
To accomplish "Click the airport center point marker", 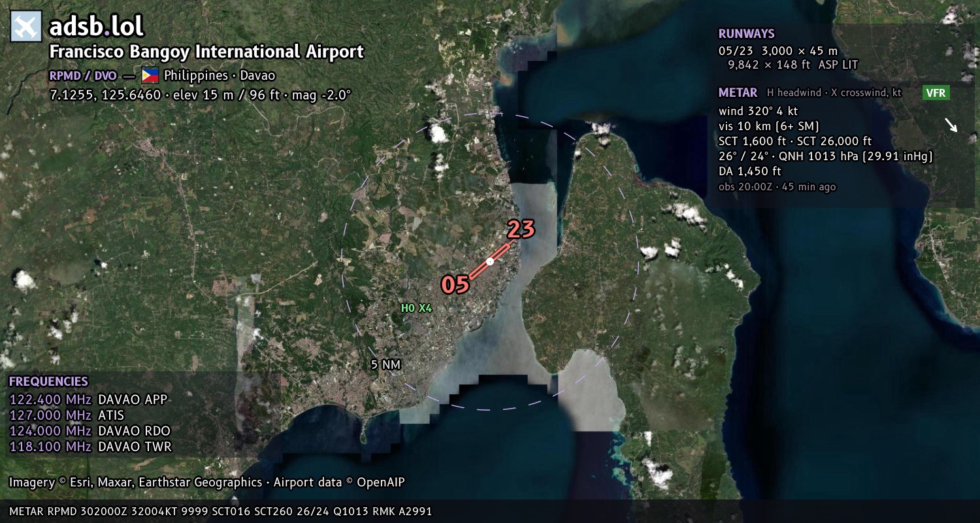I will click(x=490, y=261).
